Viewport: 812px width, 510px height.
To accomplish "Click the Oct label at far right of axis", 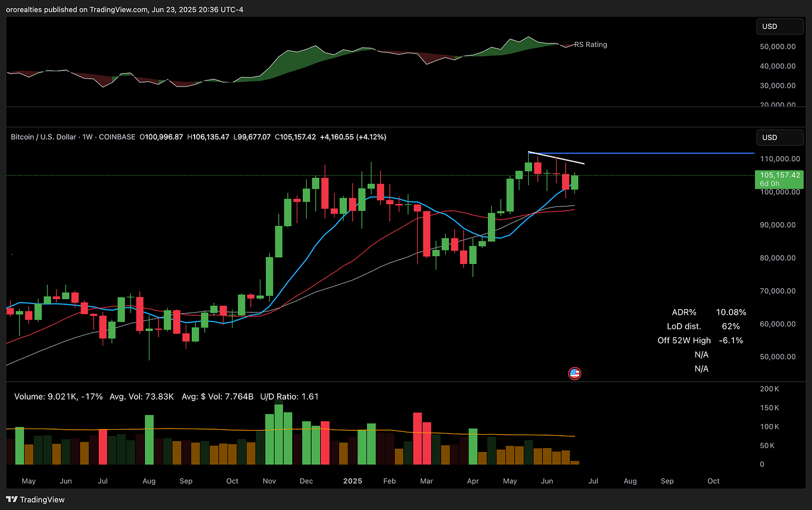I will 713,481.
